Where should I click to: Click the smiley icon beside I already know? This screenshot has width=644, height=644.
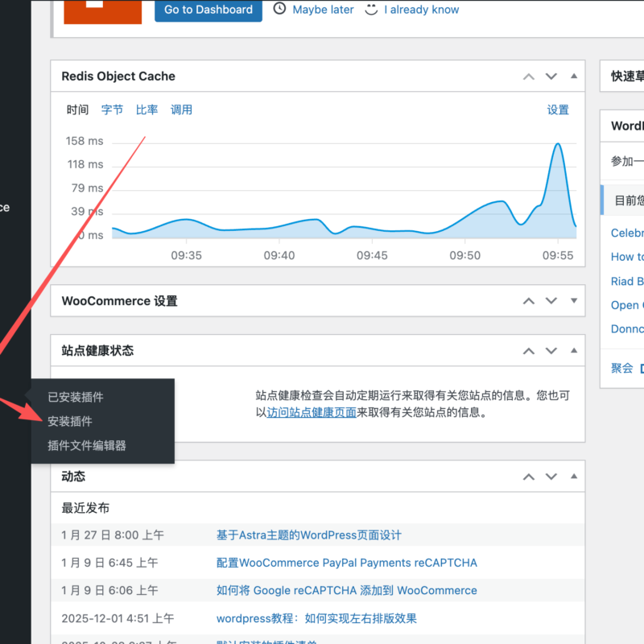[x=371, y=10]
